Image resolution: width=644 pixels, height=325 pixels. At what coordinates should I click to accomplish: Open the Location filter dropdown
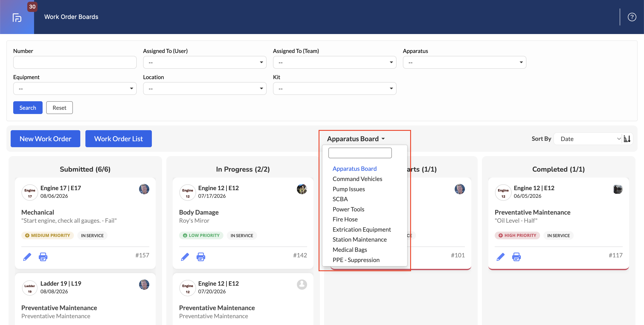coord(204,89)
